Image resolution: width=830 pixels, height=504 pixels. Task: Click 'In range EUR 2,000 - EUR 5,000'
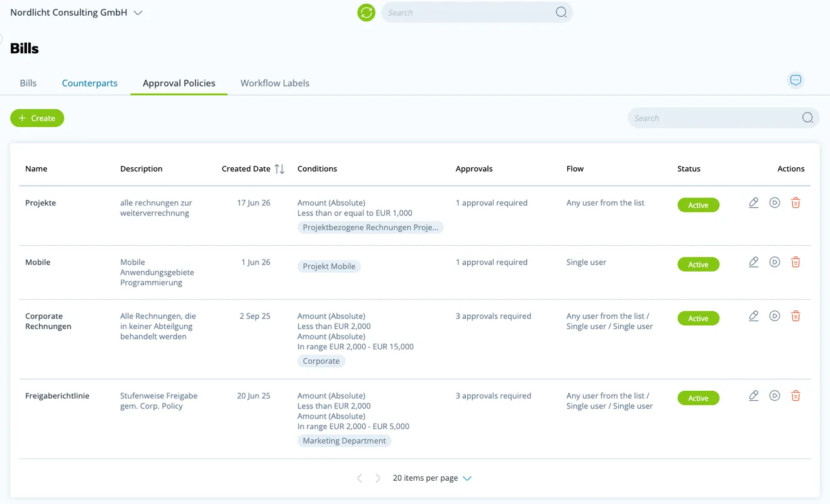[353, 426]
